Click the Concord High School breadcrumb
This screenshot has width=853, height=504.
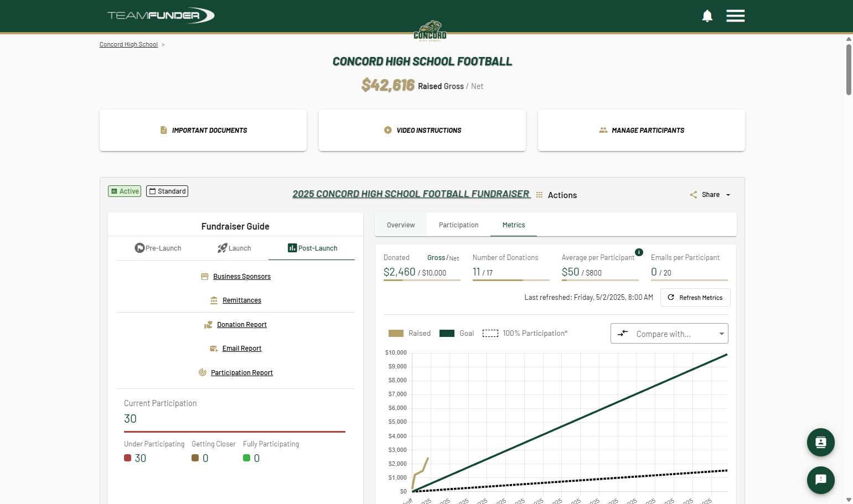128,45
